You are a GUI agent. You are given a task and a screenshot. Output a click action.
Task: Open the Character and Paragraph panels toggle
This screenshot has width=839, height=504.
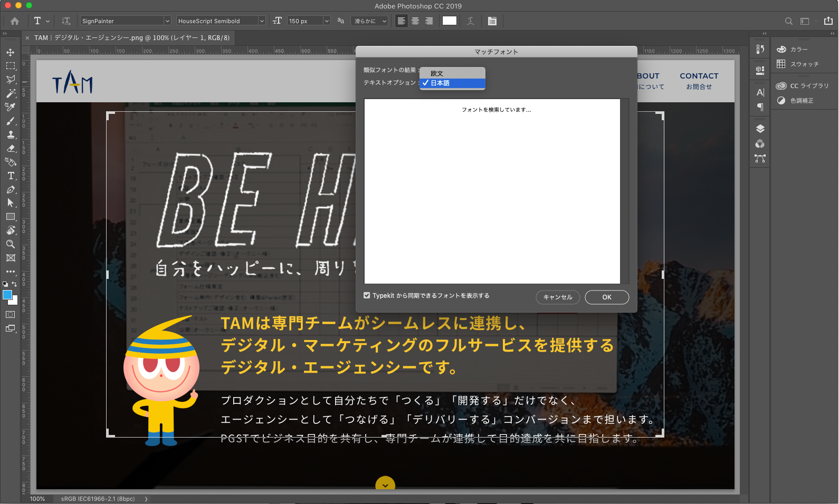tap(492, 21)
